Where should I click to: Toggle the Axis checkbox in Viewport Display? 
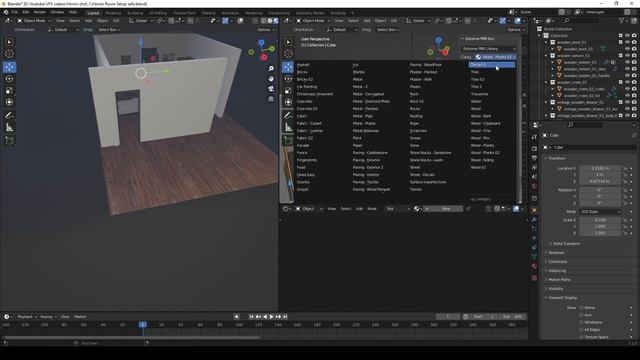pyautogui.click(x=582, y=315)
